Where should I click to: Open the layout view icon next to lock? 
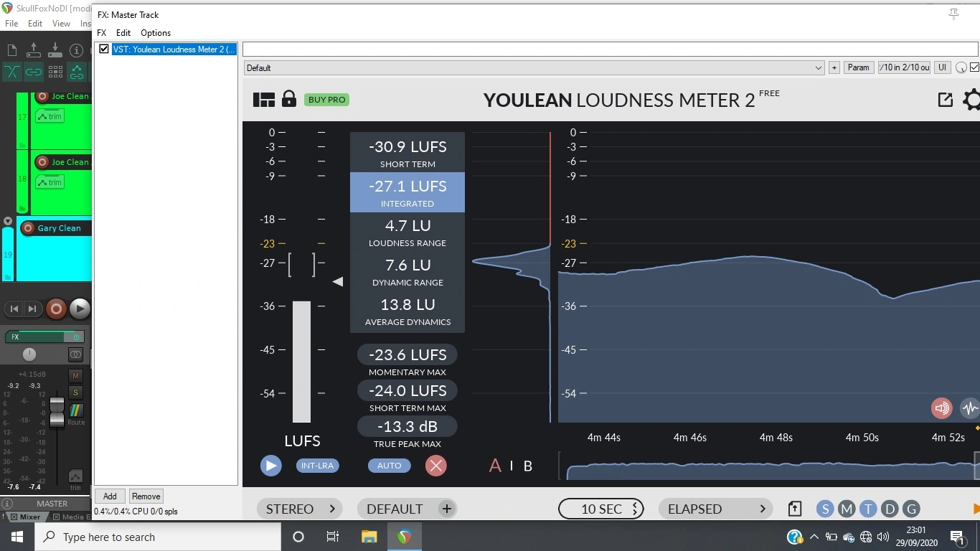pyautogui.click(x=264, y=100)
